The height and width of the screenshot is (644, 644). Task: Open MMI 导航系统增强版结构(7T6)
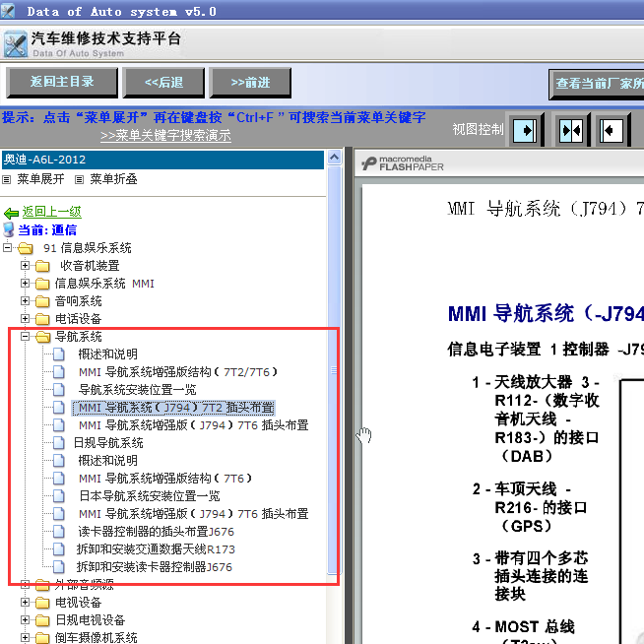165,479
